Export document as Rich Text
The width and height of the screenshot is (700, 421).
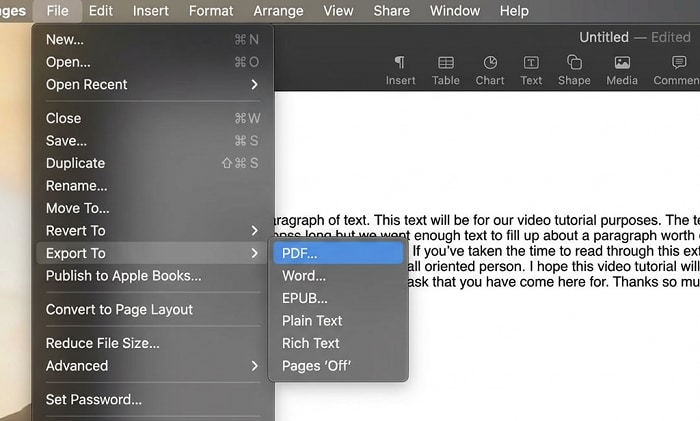point(338,343)
